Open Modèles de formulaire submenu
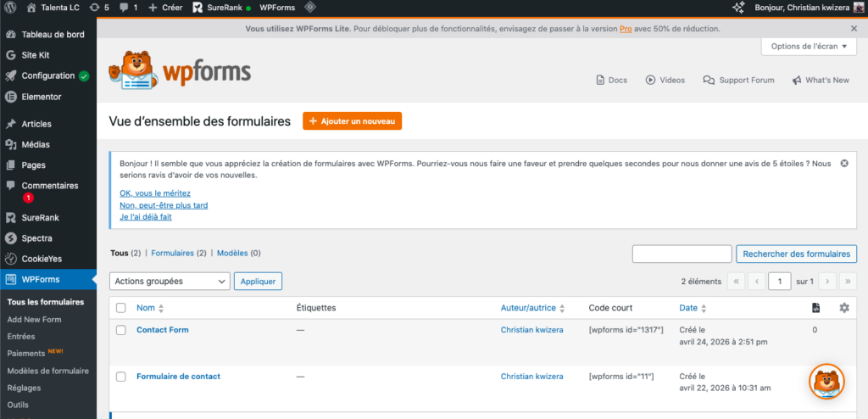Image resolution: width=868 pixels, height=419 pixels. pos(48,371)
